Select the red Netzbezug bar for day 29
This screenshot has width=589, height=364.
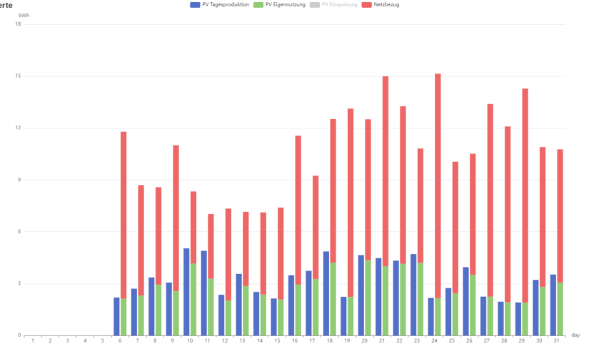tap(525, 196)
